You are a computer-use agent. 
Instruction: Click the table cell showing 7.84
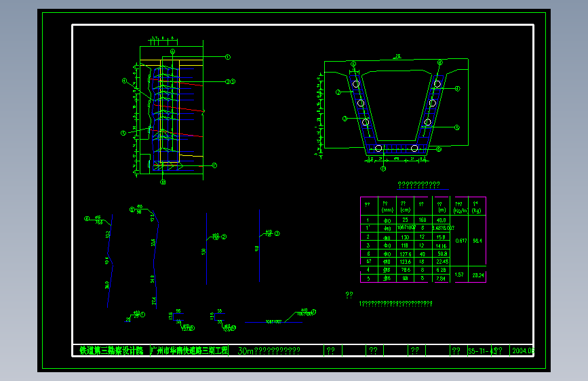[x=441, y=279]
